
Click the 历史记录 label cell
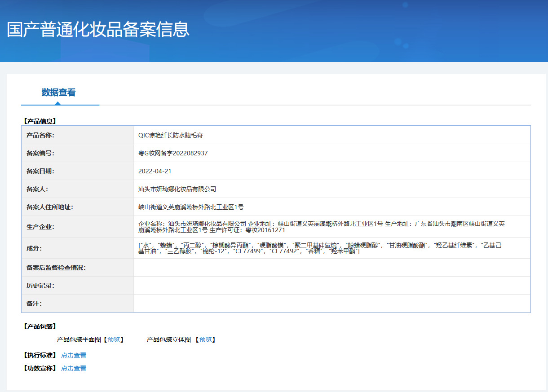(78, 286)
